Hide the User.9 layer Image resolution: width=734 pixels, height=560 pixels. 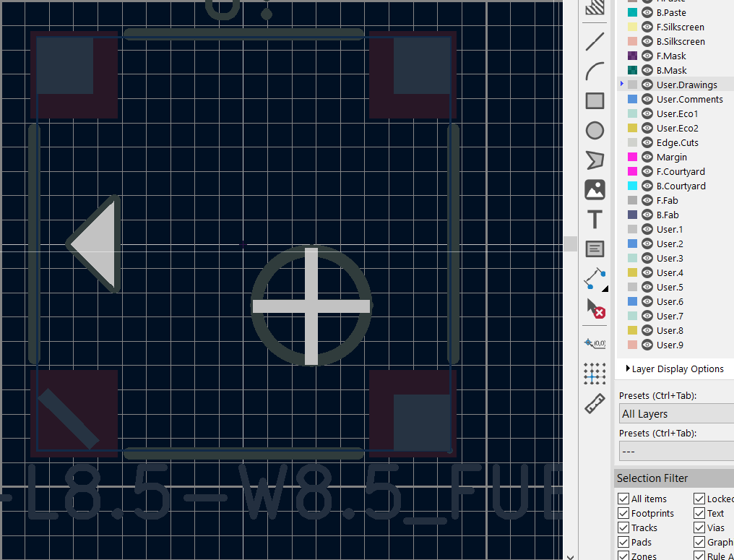(647, 345)
